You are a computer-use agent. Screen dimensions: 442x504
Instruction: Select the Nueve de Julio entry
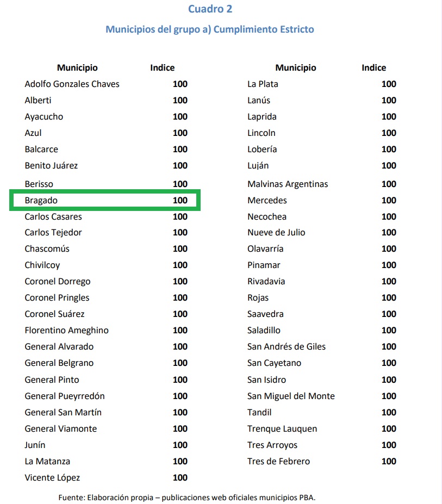276,232
